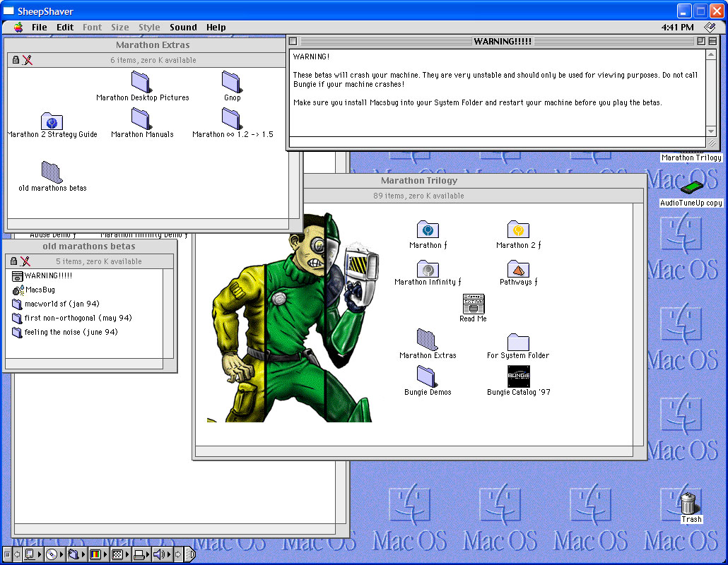Click the WARNING window collapse box

pos(712,42)
